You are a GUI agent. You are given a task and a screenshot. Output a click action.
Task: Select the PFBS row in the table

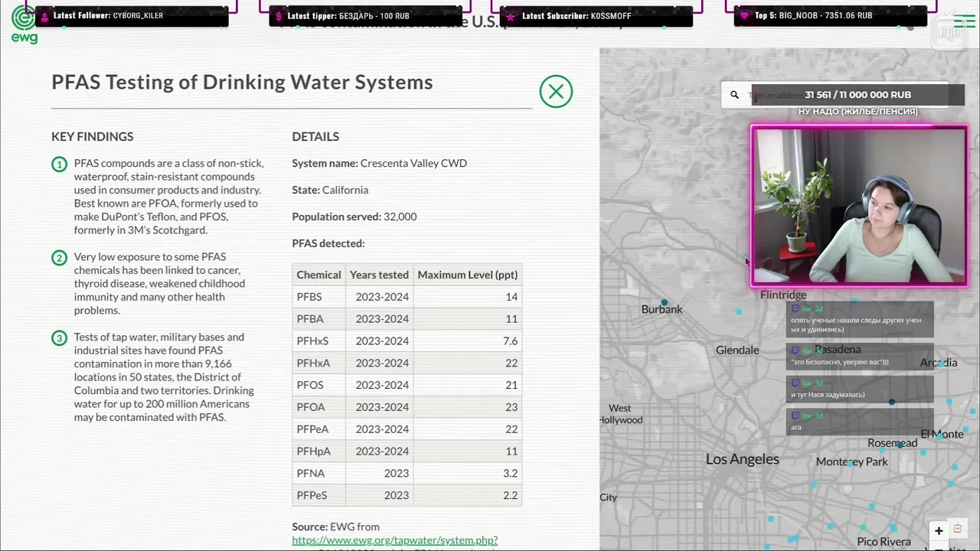point(407,297)
